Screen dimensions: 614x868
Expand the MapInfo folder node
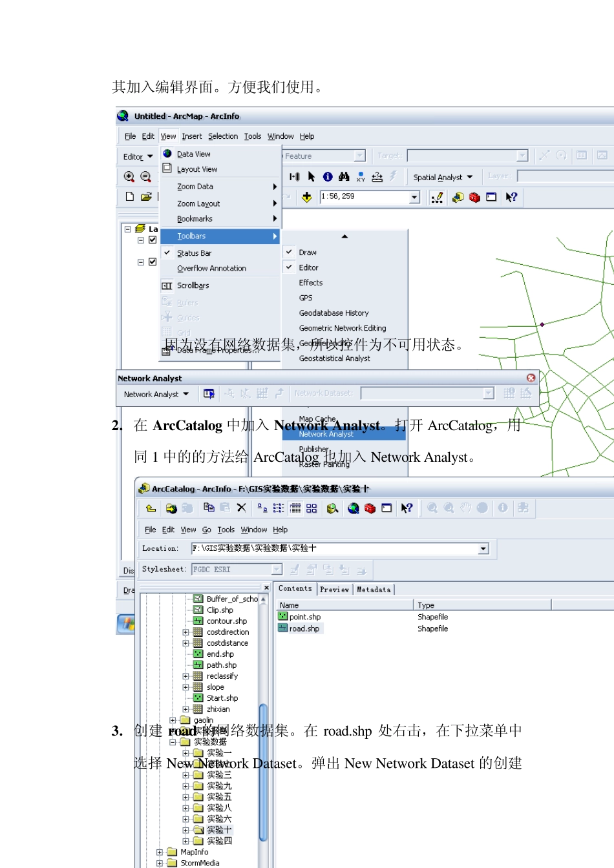pos(160,852)
